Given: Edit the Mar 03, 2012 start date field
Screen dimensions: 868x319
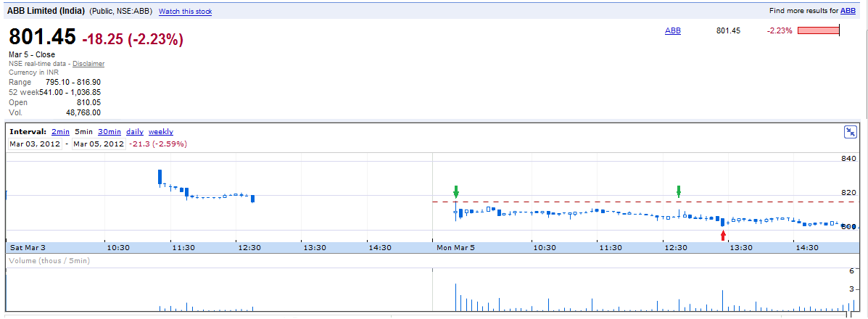Looking at the screenshot, I should 36,144.
